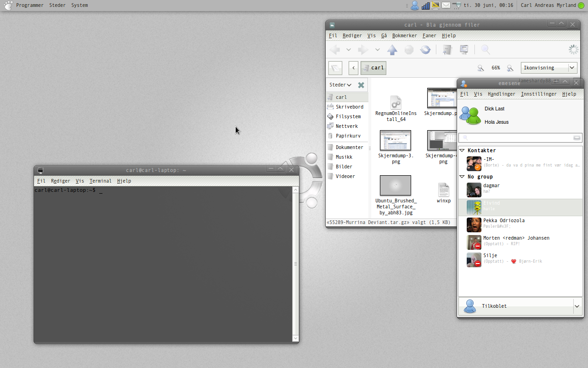
Task: Click the network signal bars tray icon
Action: [x=425, y=6]
